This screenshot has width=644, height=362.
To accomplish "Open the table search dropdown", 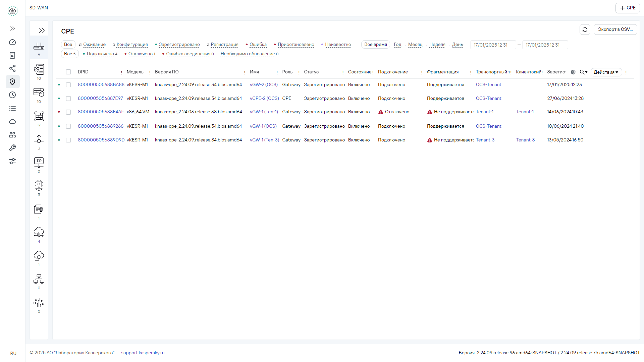I will point(584,72).
